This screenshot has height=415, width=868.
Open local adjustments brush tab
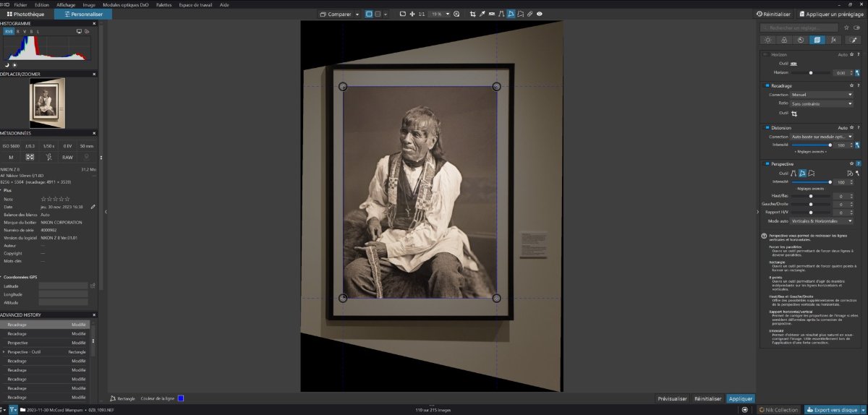pos(853,40)
